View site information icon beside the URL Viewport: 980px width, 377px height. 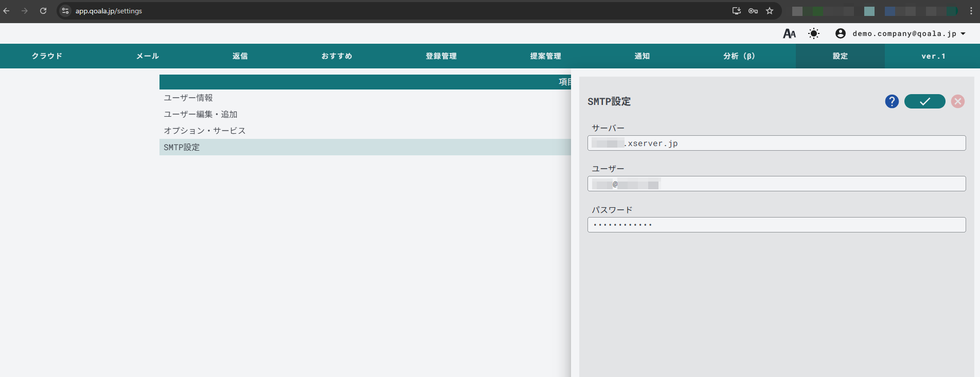coord(65,11)
